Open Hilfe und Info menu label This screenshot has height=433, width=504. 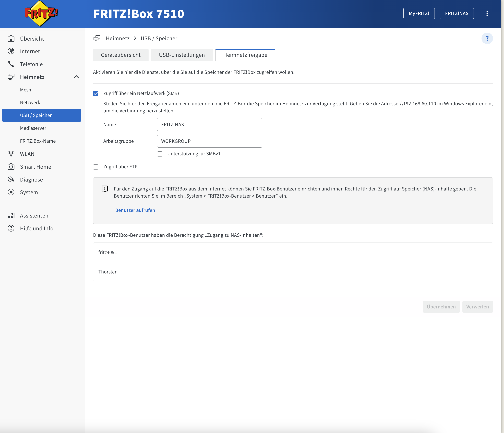pos(37,228)
